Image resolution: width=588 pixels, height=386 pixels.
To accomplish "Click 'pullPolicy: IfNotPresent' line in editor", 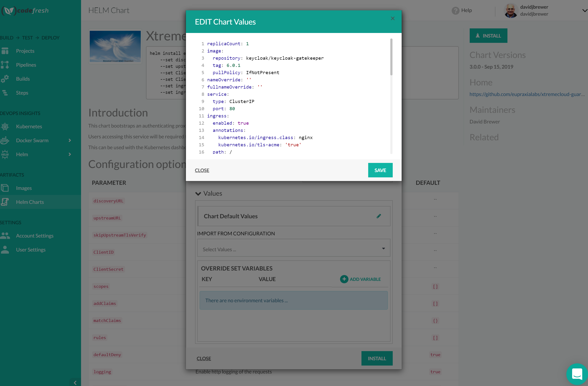I will [246, 72].
